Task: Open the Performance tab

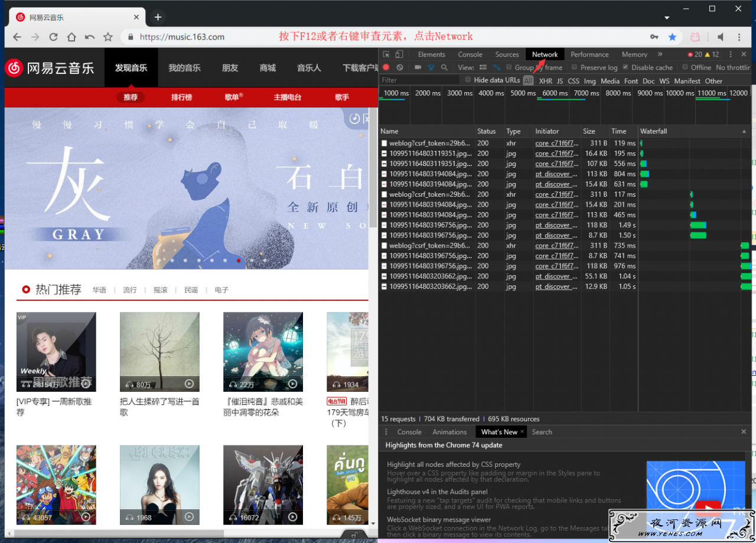Action: [x=589, y=54]
